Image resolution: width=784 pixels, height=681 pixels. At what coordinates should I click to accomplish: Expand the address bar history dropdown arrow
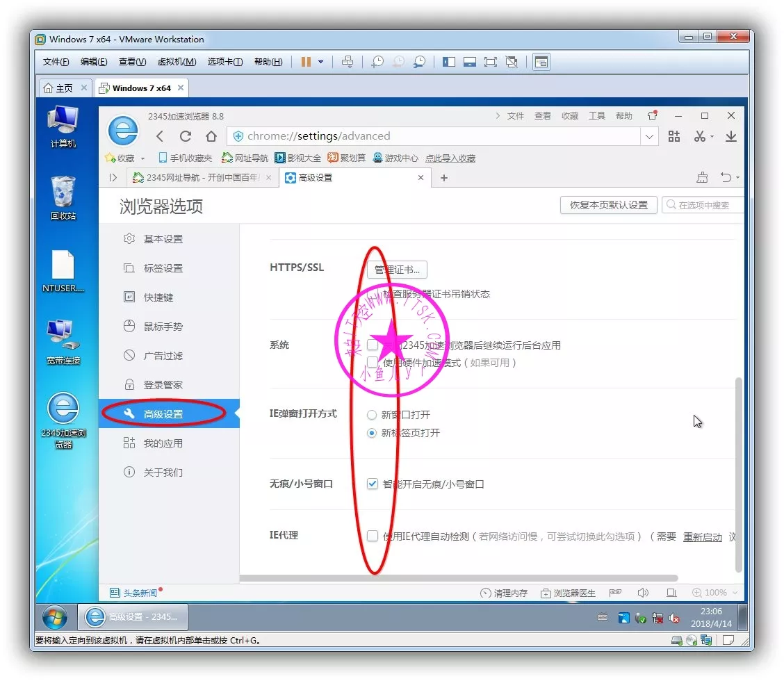click(x=650, y=136)
